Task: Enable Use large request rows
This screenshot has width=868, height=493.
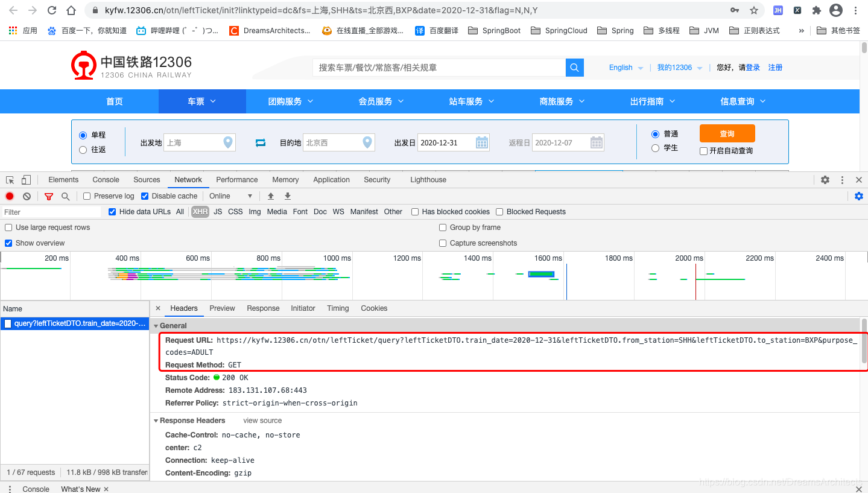Action: pos(8,227)
